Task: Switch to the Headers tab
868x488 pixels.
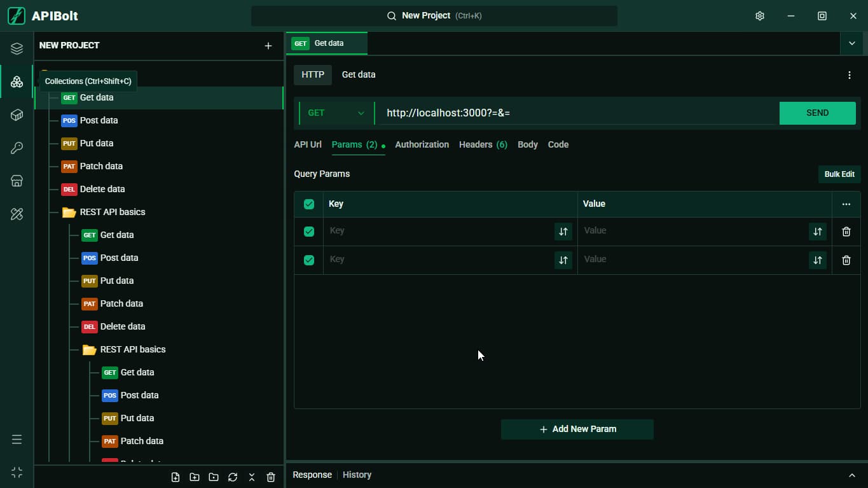Action: click(x=483, y=144)
